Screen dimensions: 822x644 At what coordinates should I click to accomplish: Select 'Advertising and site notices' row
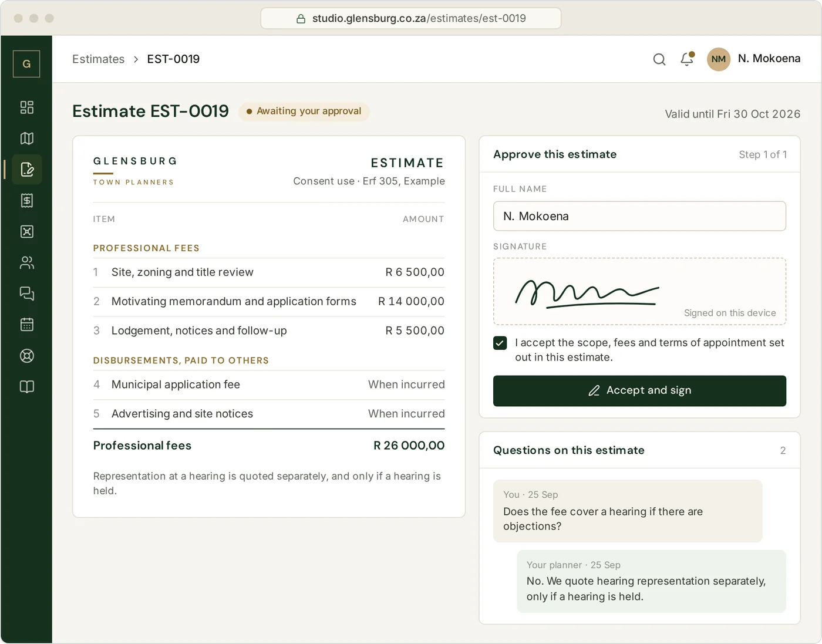tap(269, 414)
